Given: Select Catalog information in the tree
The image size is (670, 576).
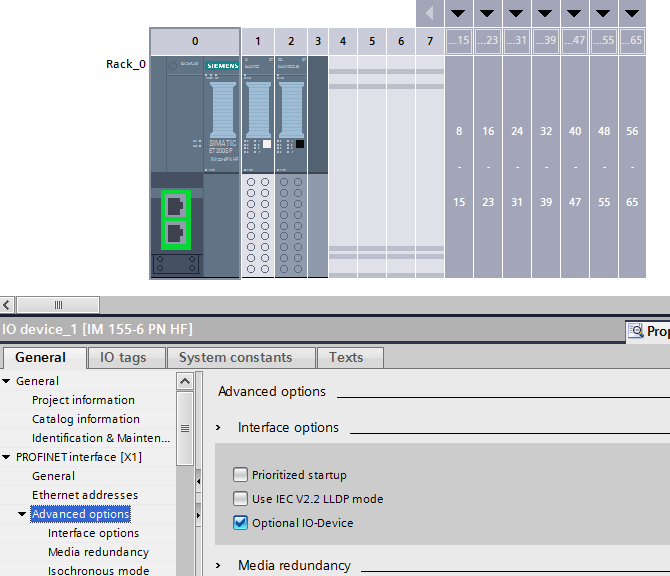Looking at the screenshot, I should pos(86,419).
